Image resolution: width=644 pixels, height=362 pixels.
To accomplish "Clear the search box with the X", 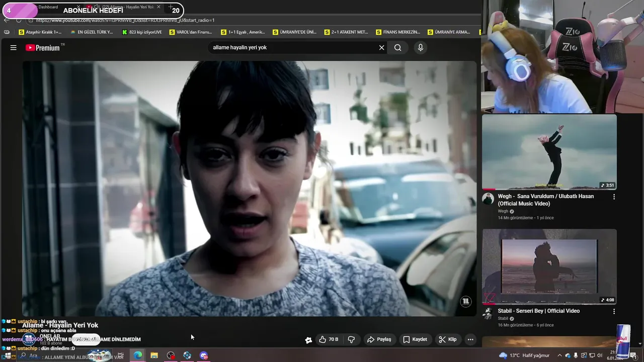I will (x=381, y=48).
